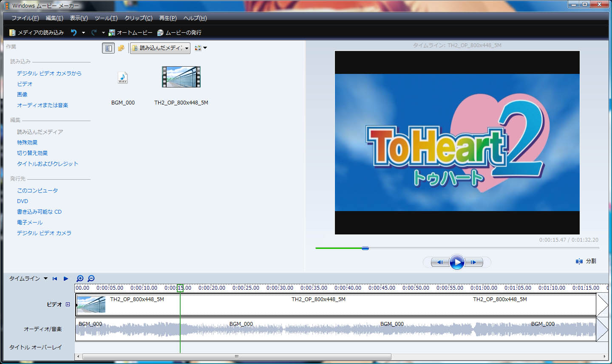Click the 特殊効果 effects link
This screenshot has width=612, height=364.
(x=27, y=142)
